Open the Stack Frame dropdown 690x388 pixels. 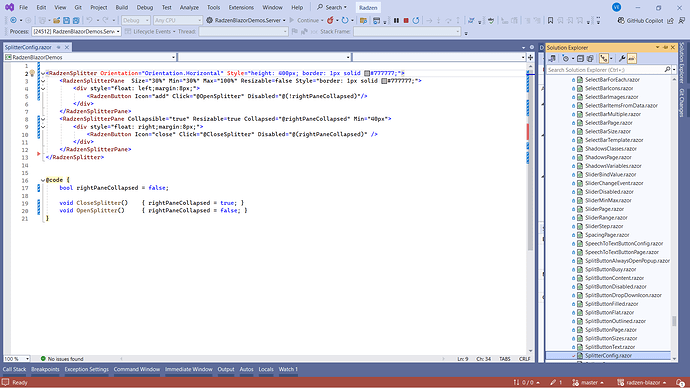tap(407, 31)
